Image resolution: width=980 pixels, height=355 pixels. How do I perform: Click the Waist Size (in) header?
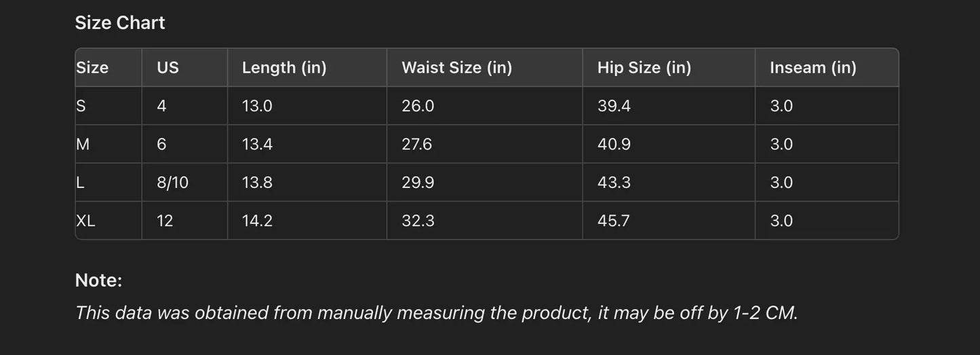click(x=456, y=68)
